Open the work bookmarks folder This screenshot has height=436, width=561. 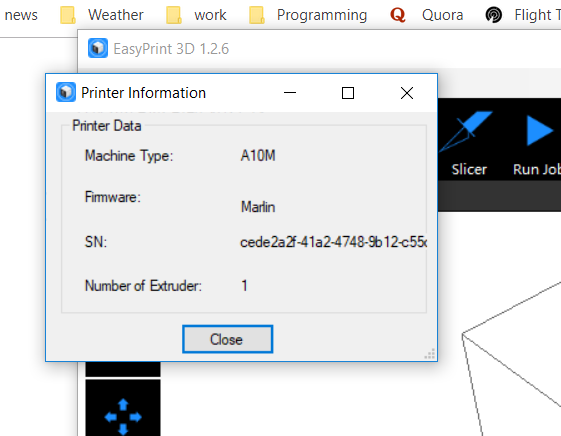[x=196, y=15]
